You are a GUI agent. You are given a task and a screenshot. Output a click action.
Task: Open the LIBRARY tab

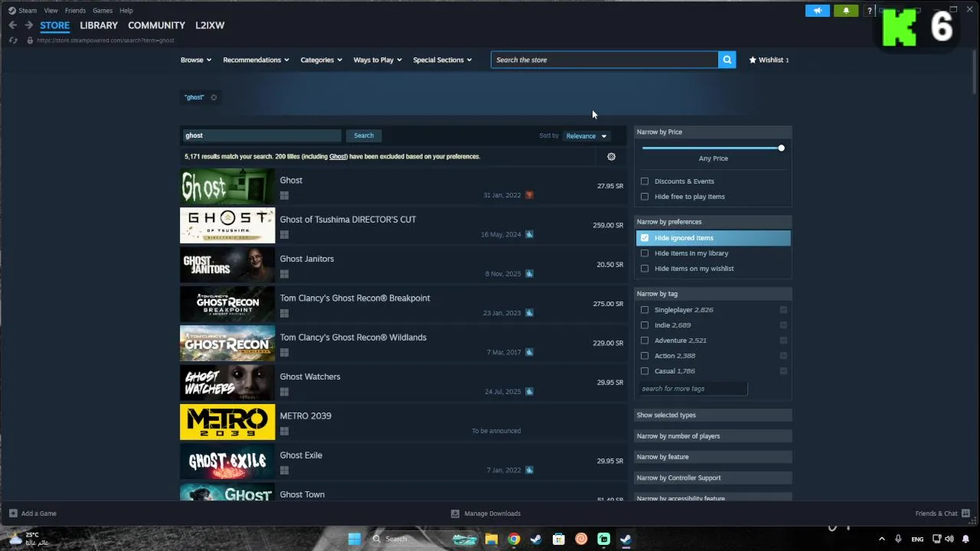tap(99, 25)
